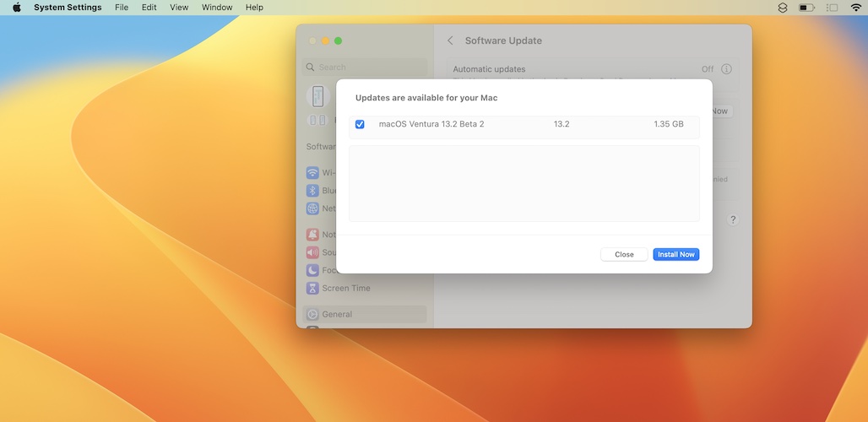Select Sound speaker icon in the sidebar
This screenshot has width=868, height=422.
pyautogui.click(x=312, y=252)
